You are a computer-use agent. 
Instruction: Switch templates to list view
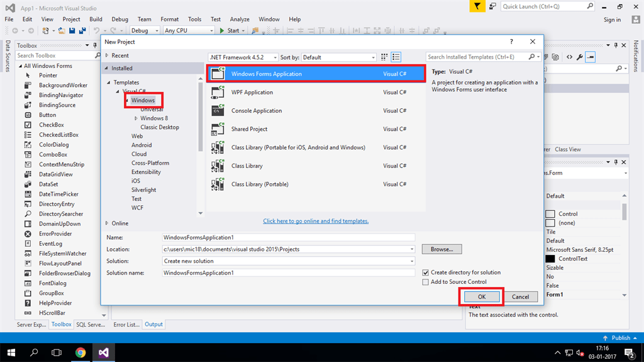click(x=396, y=57)
